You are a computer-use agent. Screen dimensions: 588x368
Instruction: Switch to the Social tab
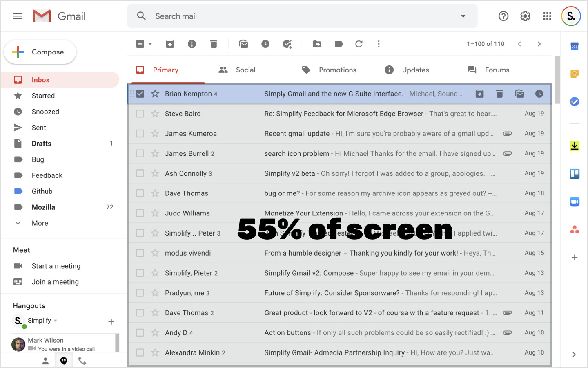pyautogui.click(x=245, y=70)
